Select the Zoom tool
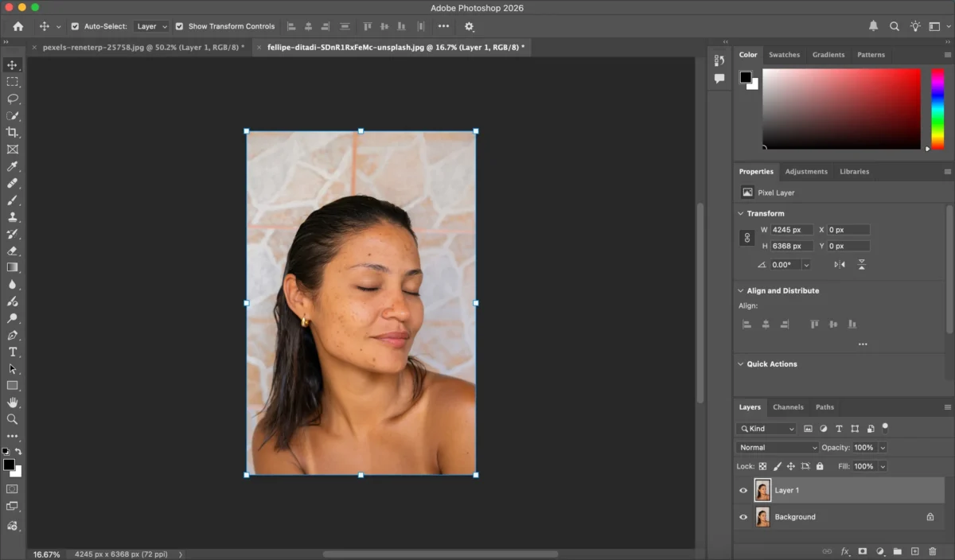 pos(12,419)
